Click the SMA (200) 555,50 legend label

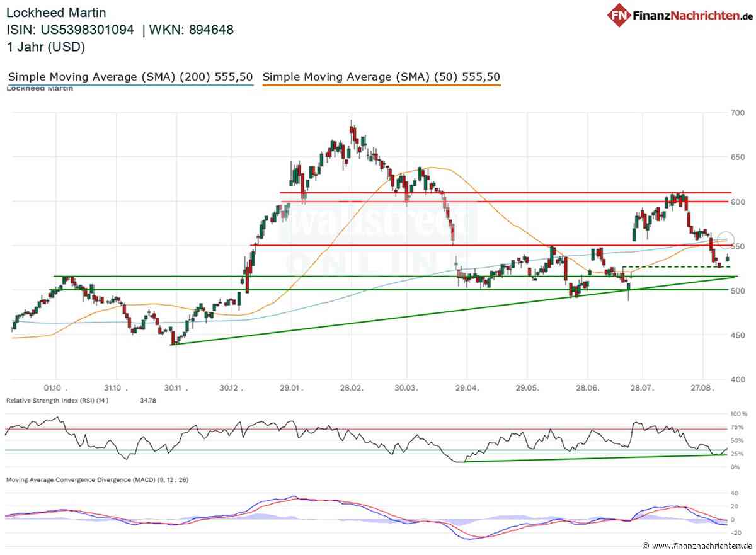130,77
